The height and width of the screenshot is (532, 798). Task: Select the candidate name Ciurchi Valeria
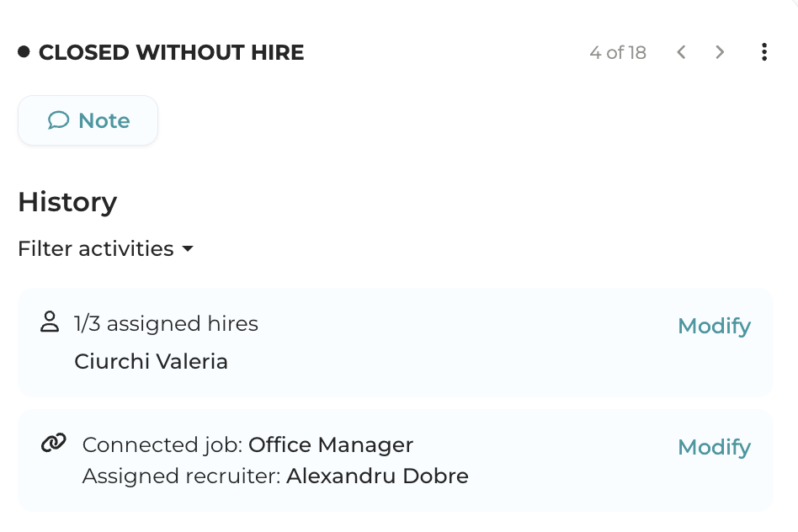coord(151,361)
